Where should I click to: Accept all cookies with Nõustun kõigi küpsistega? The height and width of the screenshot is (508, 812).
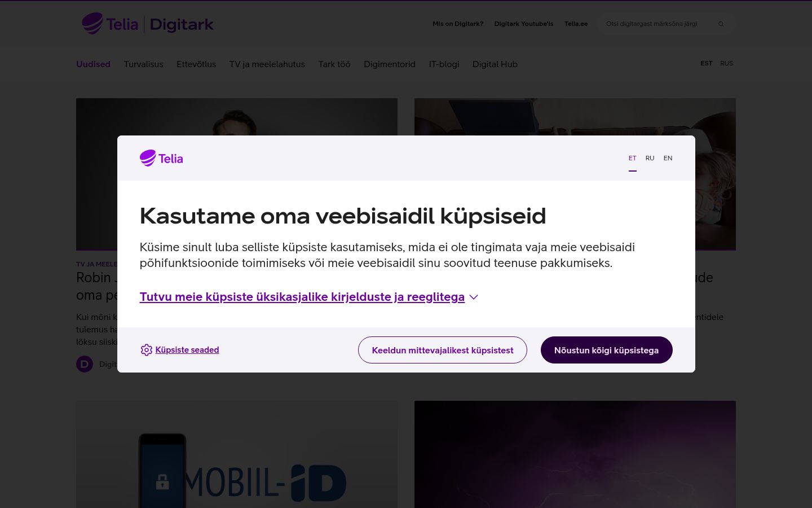click(607, 350)
